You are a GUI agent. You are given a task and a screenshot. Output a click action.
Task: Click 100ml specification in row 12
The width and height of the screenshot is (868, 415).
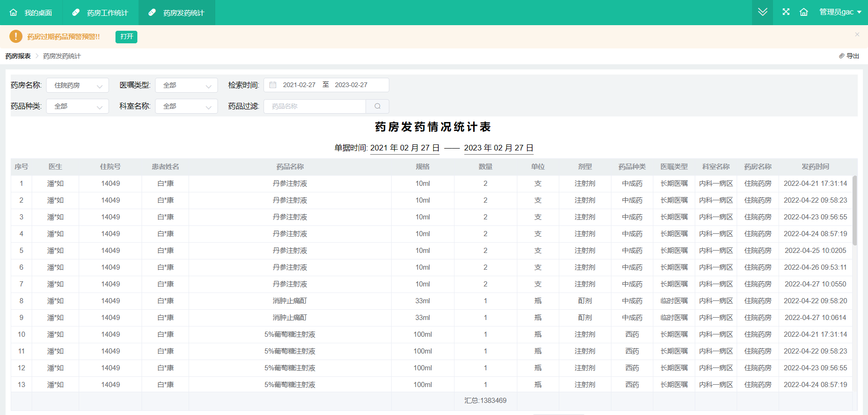pyautogui.click(x=423, y=368)
